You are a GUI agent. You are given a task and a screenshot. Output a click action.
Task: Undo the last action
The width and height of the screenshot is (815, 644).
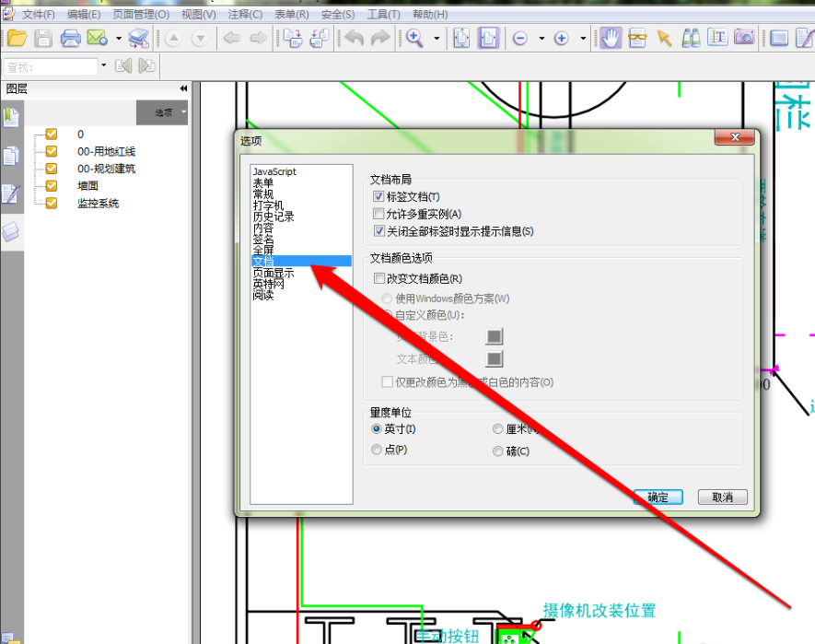354,38
